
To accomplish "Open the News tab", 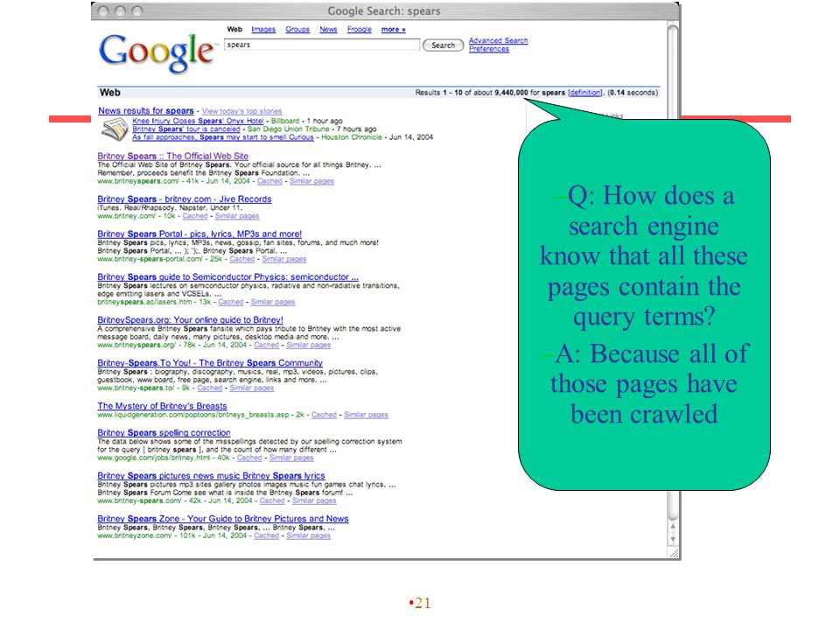I will [x=328, y=30].
